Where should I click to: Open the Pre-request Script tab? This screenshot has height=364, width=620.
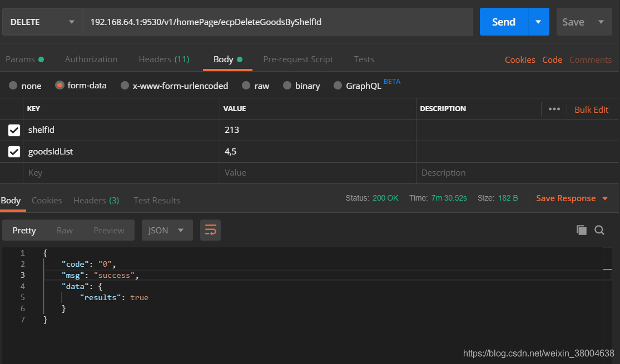[x=298, y=59]
